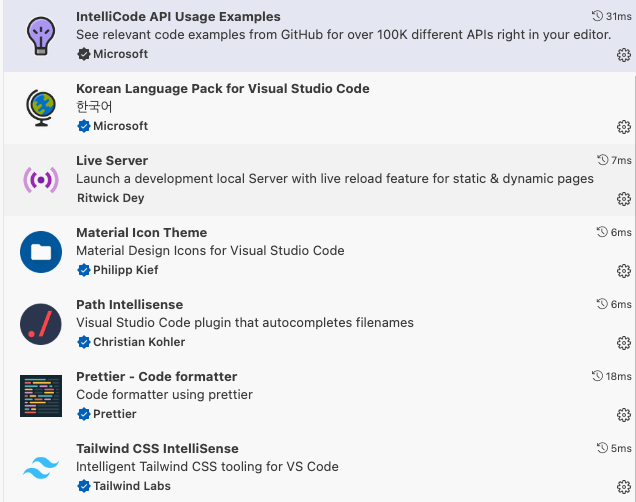
Task: Click 'Intelligent Tailwind CSS tooling for VS Code' description
Action: pos(207,467)
